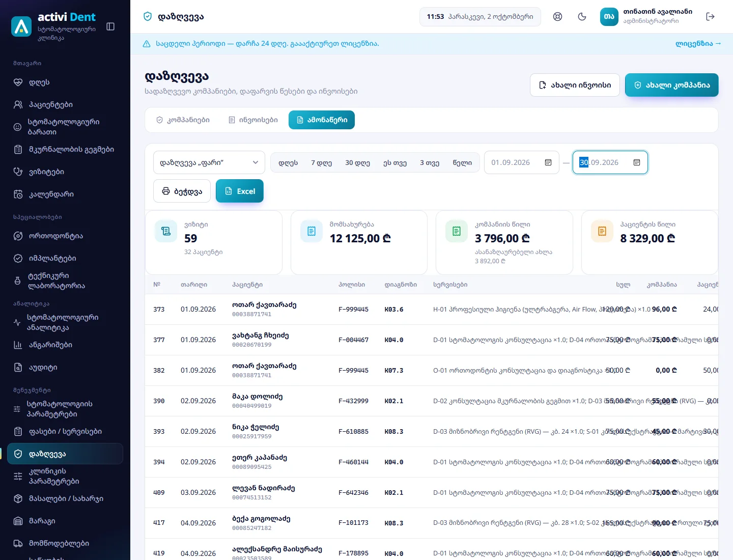Open calendar picker for 30.09.2026 end date
The width and height of the screenshot is (733, 560).
coord(637,162)
